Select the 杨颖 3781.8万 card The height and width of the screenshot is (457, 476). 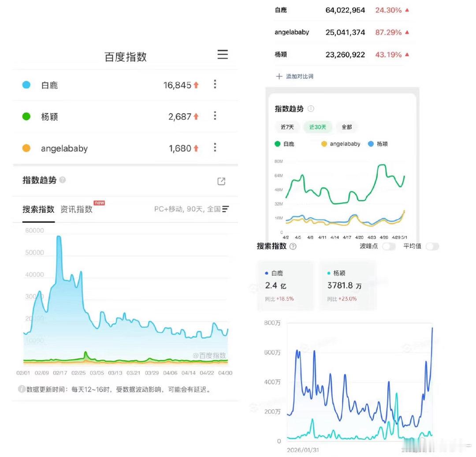pos(348,285)
